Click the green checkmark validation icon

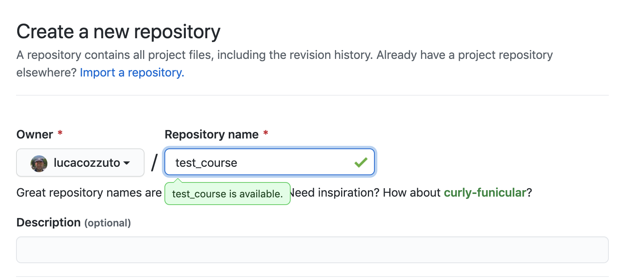pos(361,163)
